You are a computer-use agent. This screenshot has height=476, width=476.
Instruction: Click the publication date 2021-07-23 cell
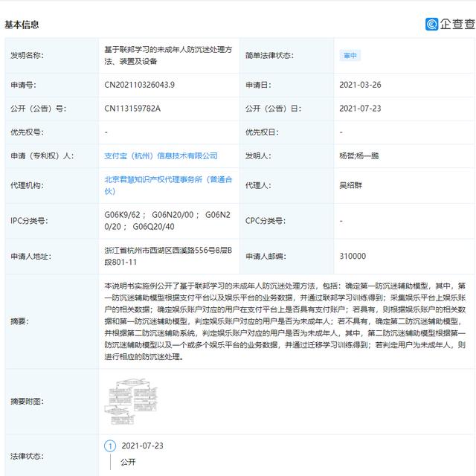[x=360, y=109]
